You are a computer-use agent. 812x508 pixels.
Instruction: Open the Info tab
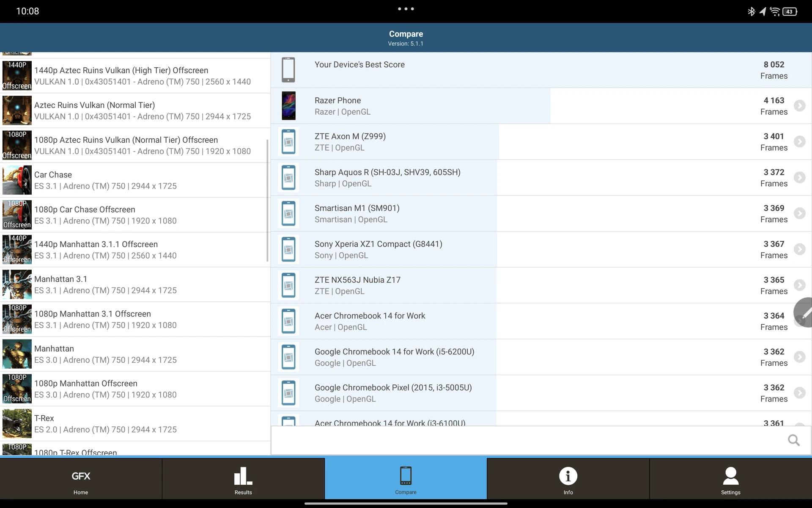568,479
